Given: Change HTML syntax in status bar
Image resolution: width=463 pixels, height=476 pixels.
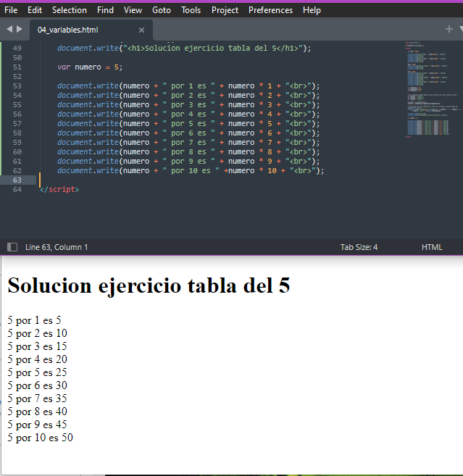Looking at the screenshot, I should pyautogui.click(x=432, y=247).
